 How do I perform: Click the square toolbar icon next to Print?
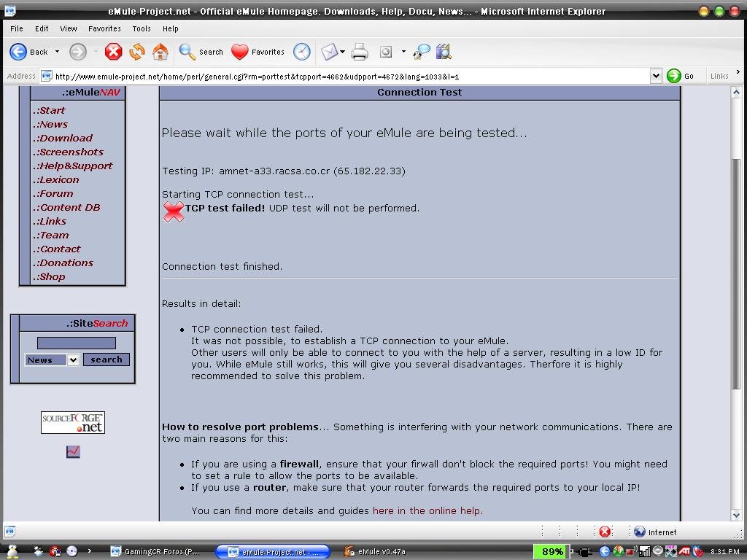386,52
